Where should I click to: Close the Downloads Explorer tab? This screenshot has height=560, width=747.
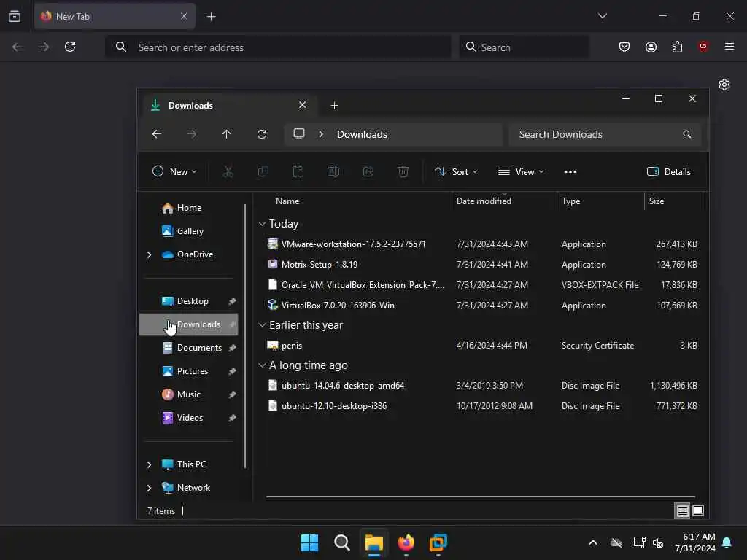[303, 105]
